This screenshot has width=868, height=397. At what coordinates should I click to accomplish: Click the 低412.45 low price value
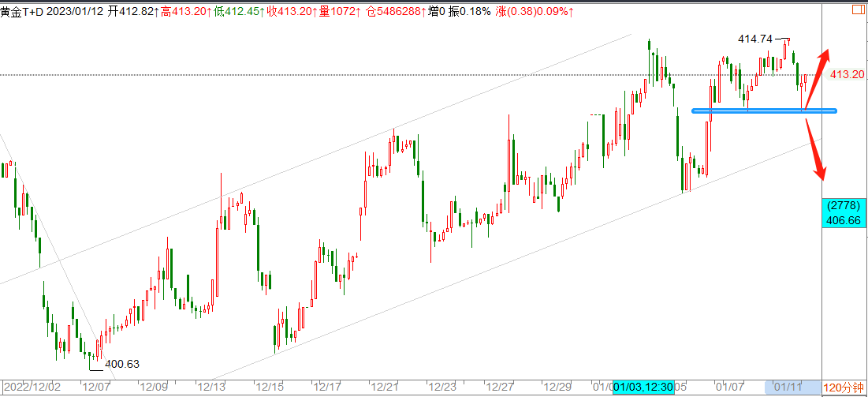coord(239,12)
